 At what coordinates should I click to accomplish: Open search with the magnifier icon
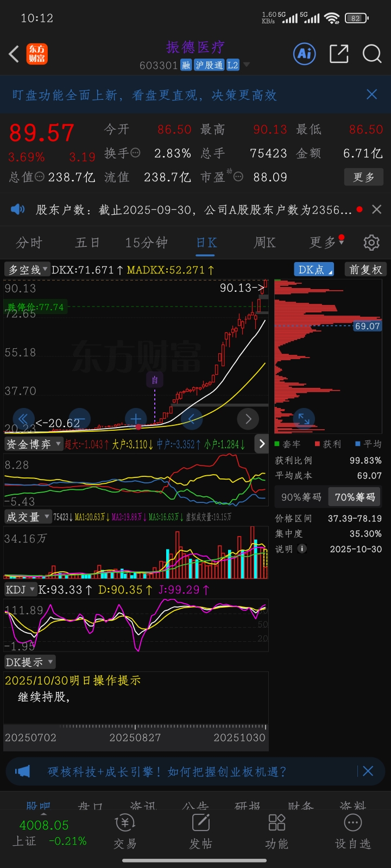pos(372,54)
